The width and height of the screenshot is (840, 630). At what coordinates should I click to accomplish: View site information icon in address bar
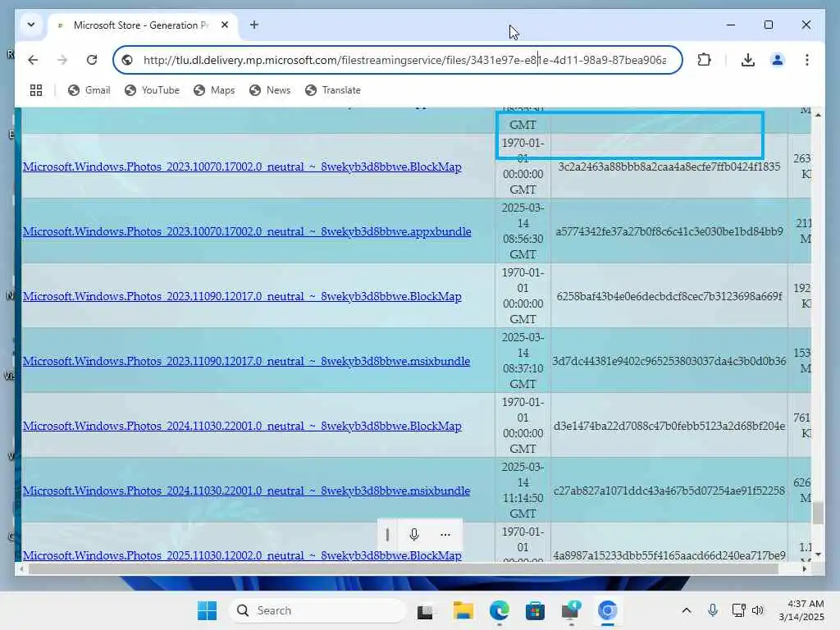click(127, 60)
